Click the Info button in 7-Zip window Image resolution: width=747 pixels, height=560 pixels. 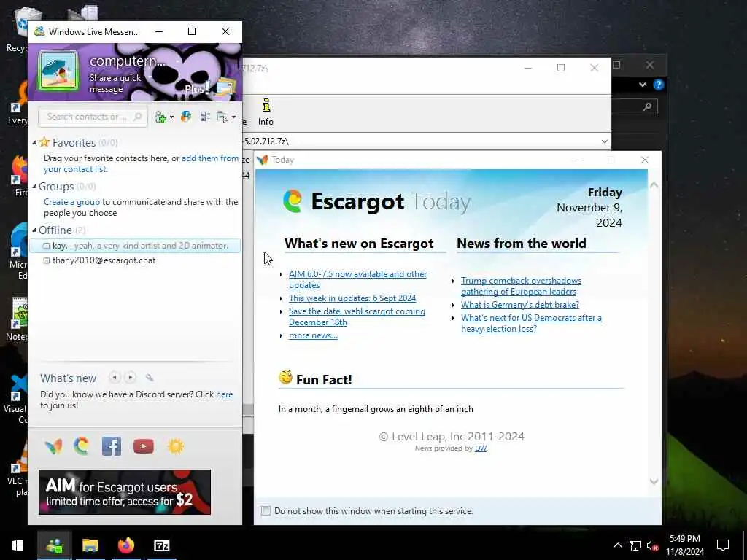(x=266, y=112)
